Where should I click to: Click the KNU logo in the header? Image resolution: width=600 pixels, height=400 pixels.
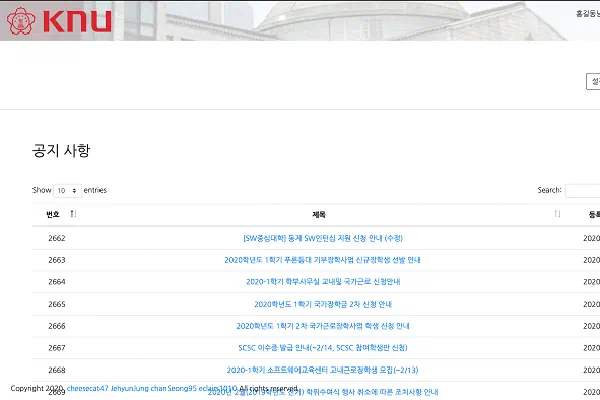click(x=59, y=21)
